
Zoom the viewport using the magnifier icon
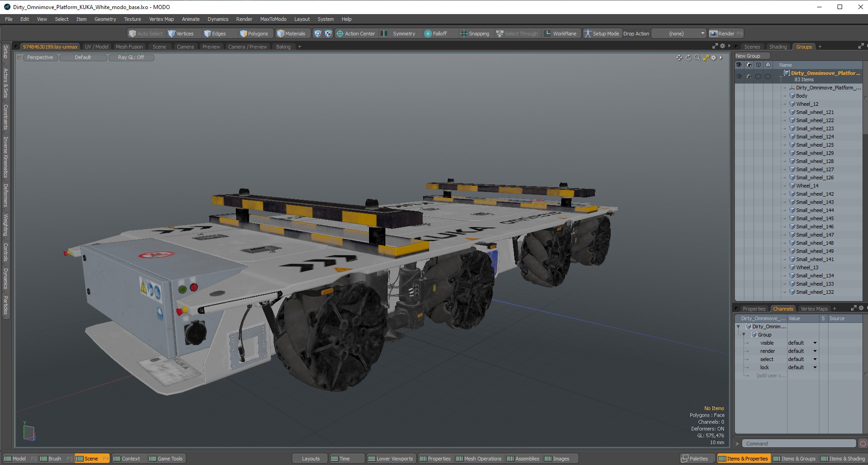(x=697, y=58)
